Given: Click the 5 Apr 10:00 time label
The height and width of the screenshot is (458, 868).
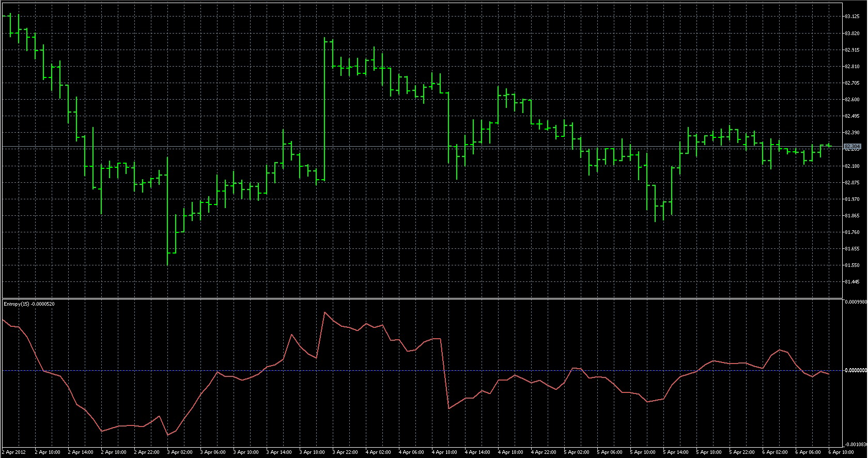Looking at the screenshot, I should pyautogui.click(x=643, y=452).
